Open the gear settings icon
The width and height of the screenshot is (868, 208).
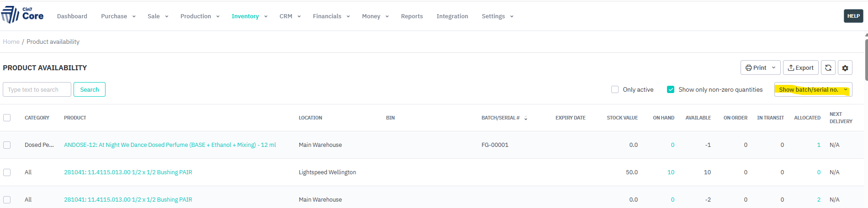tap(845, 68)
